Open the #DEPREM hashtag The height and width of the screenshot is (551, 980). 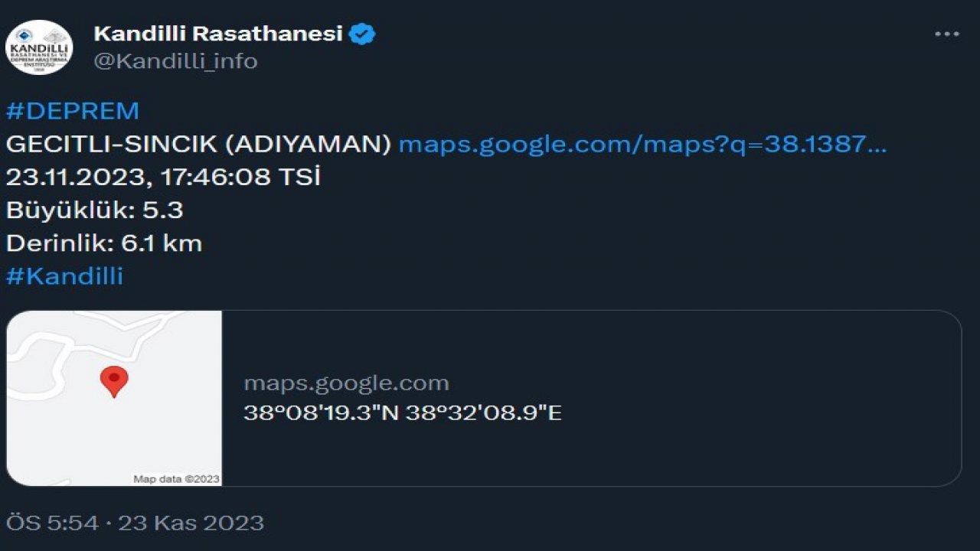pyautogui.click(x=71, y=110)
